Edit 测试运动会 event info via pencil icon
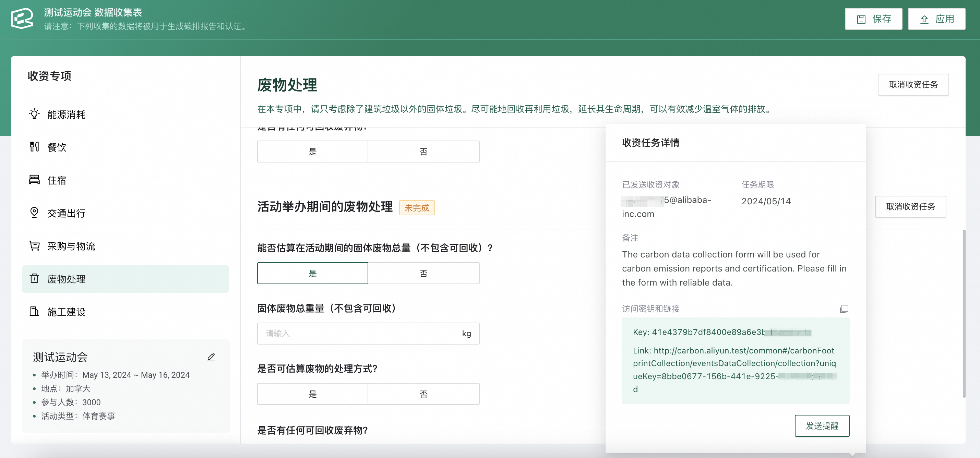 click(x=211, y=357)
